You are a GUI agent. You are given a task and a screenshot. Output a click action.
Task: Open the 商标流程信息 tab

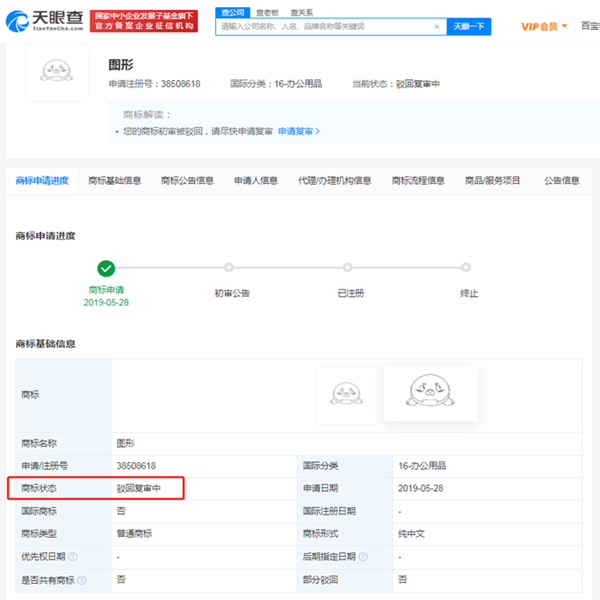[x=418, y=181]
